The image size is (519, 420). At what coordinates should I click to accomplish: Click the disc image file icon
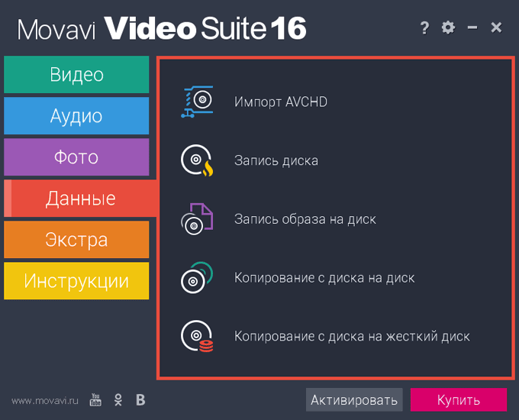click(x=197, y=219)
